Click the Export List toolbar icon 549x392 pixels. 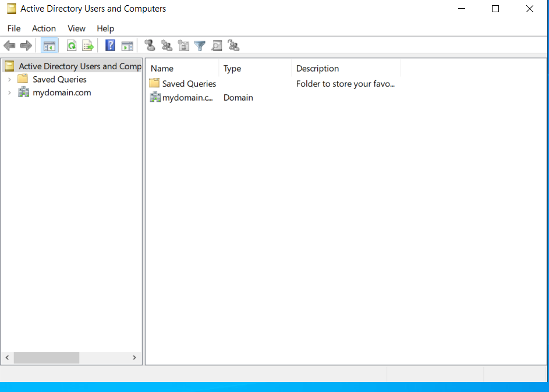pyautogui.click(x=87, y=45)
